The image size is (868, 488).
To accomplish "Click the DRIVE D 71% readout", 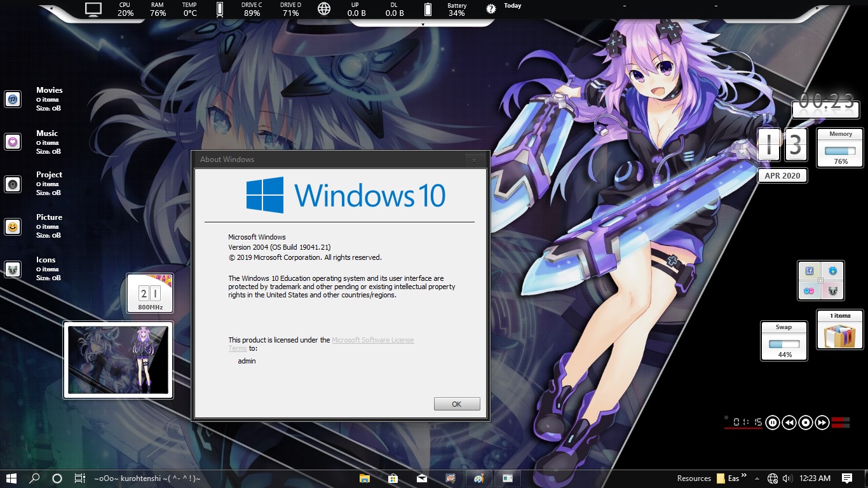I will 291,9.
